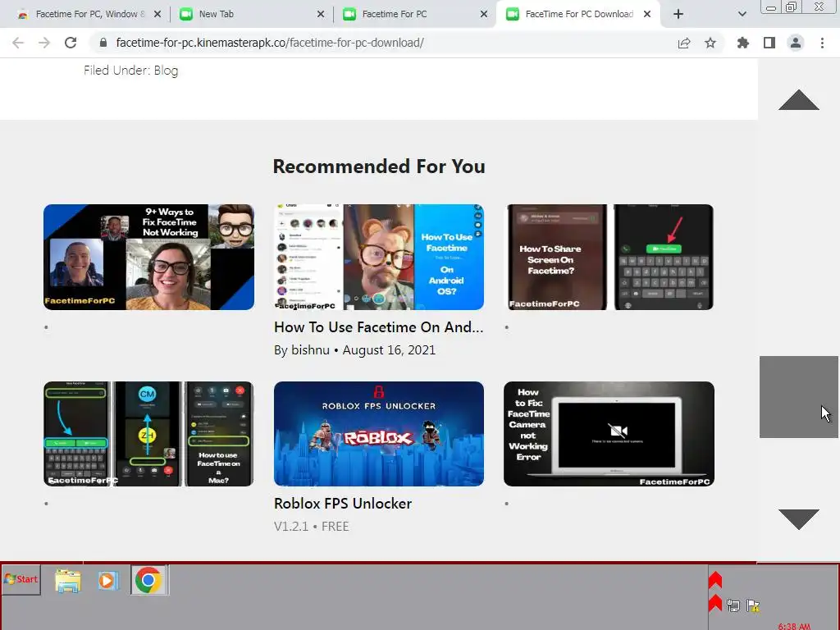
Task: Click the scrollbar up arrow
Action: 799,99
